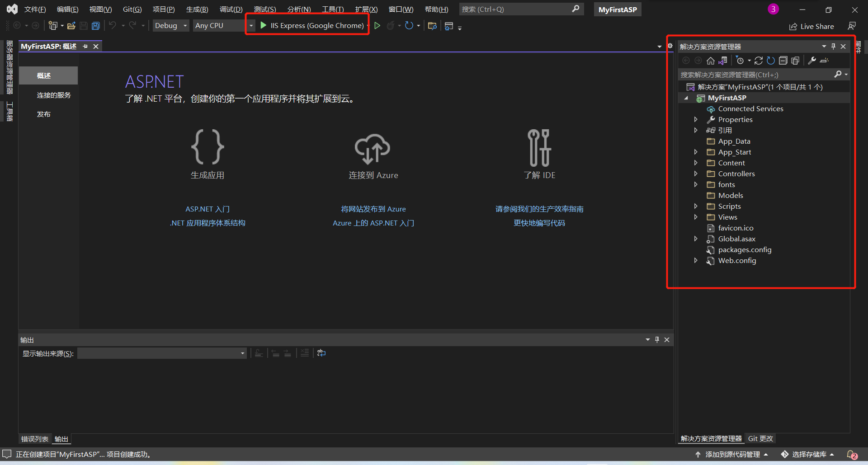Open the Tools menu 工具(T)

click(x=333, y=9)
